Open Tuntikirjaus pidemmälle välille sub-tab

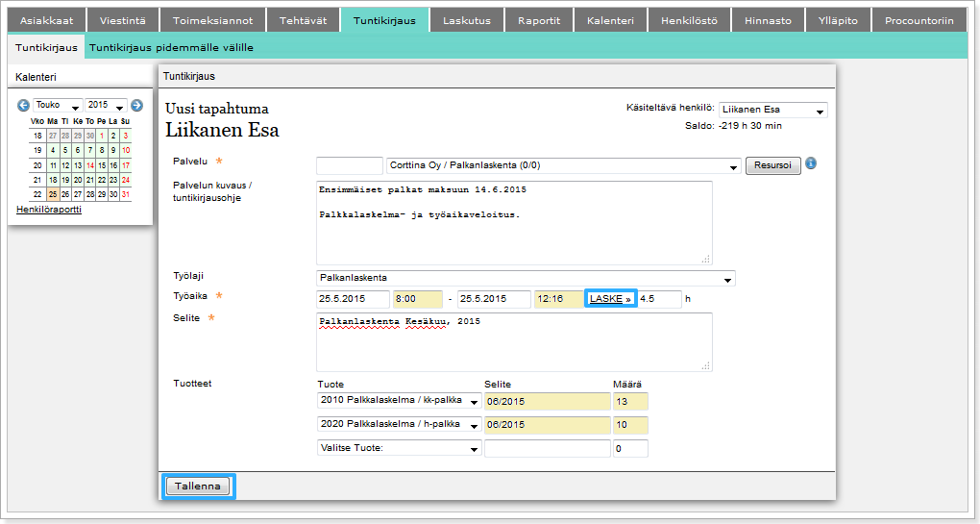[x=171, y=47]
